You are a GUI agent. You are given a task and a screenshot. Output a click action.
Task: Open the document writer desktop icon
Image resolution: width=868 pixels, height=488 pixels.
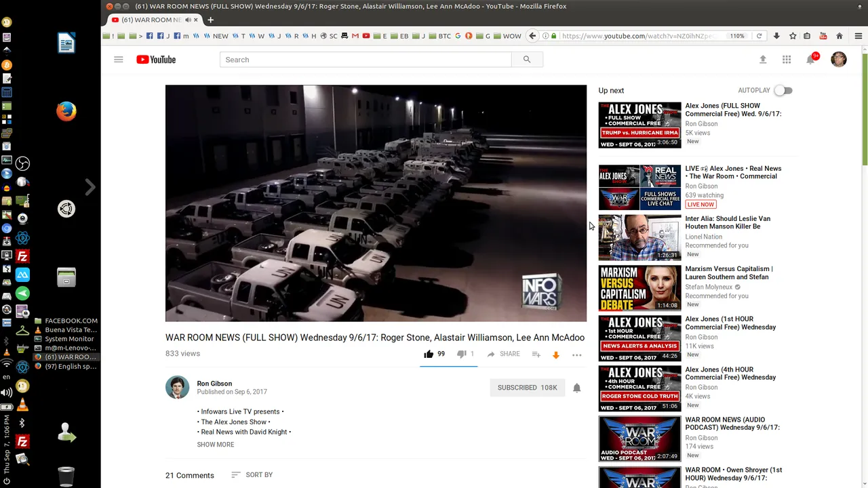click(66, 43)
